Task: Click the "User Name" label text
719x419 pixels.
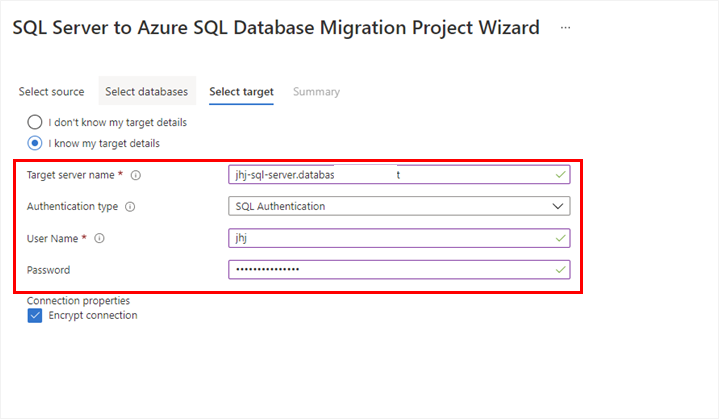Action: pyautogui.click(x=52, y=238)
